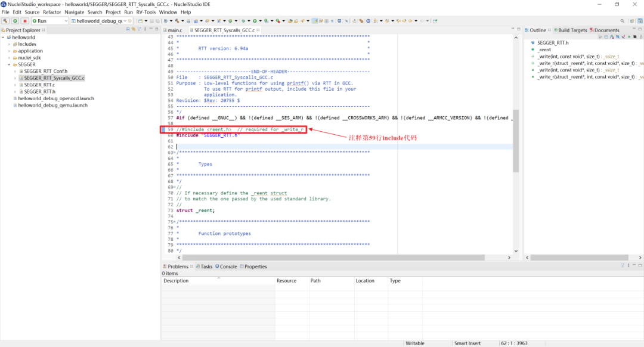Screen dimensions: 644x347
Task: Collapse all in Project Explorer
Action: tap(128, 30)
